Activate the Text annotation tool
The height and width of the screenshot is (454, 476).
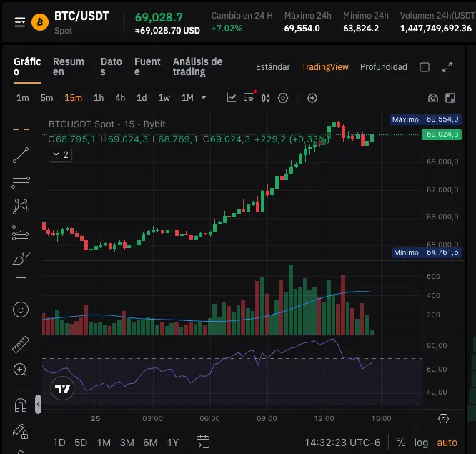(21, 284)
